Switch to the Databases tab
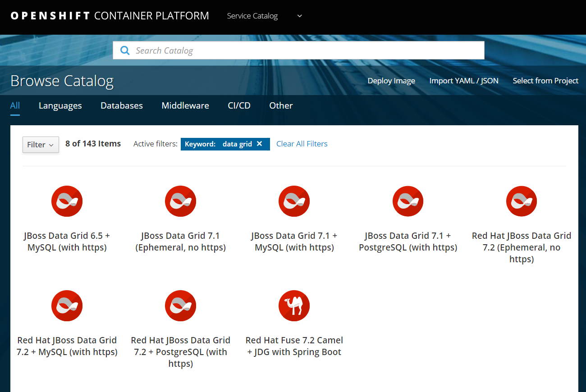586x392 pixels. click(122, 105)
